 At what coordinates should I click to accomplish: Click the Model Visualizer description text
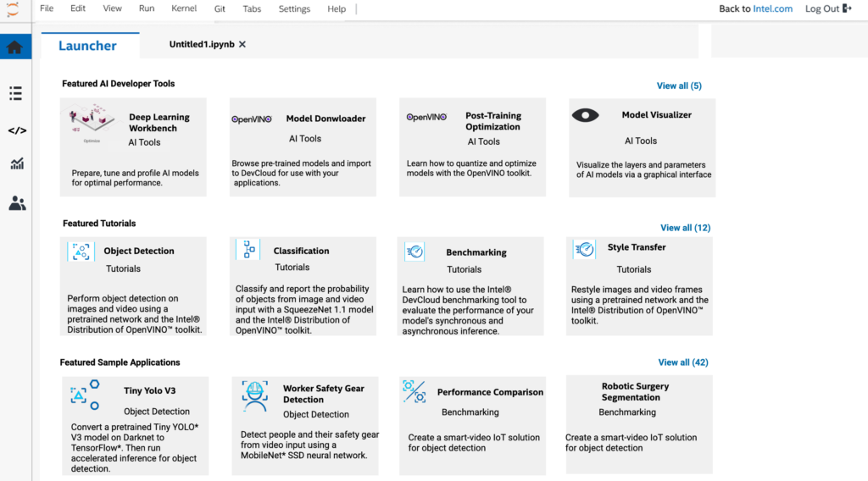click(644, 169)
